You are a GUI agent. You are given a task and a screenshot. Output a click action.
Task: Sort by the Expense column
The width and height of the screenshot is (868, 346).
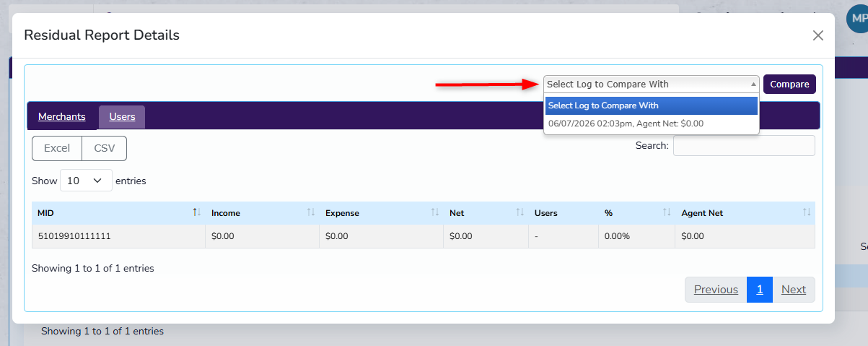tap(382, 213)
